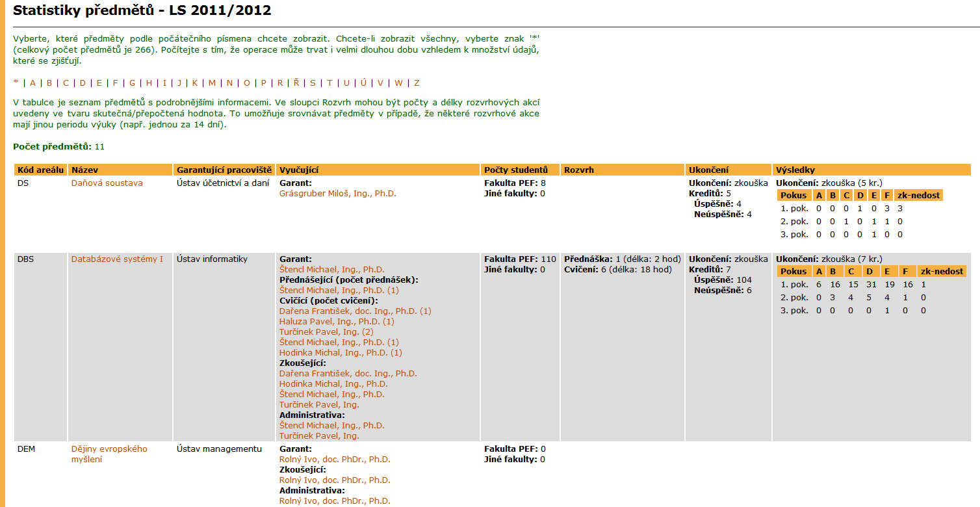Open Turčínek Pavel under DBS Administrativa
This screenshot has height=507, width=980.
tap(319, 436)
